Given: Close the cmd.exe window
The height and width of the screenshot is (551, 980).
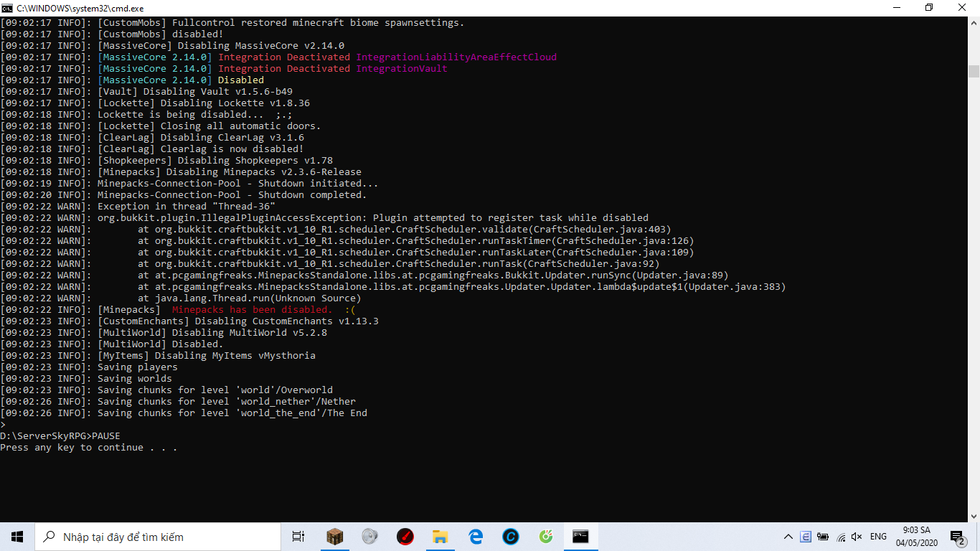Looking at the screenshot, I should pos(963,8).
